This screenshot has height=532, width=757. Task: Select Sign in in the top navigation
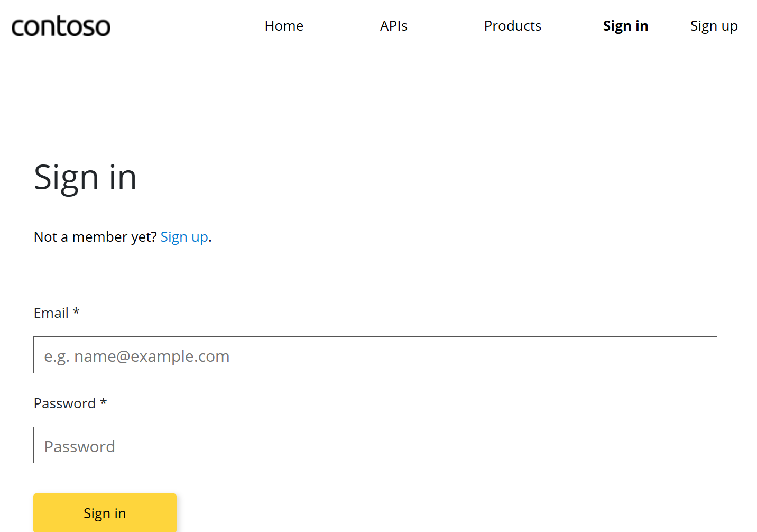(625, 26)
